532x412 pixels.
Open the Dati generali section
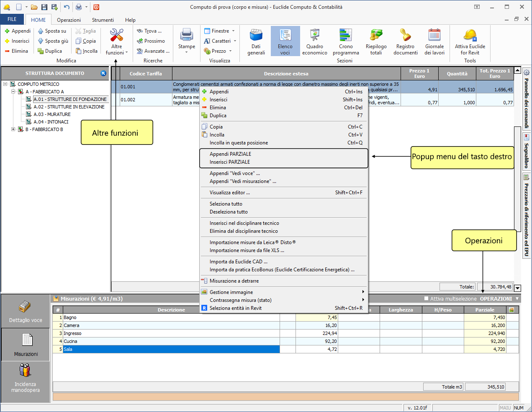tap(256, 41)
